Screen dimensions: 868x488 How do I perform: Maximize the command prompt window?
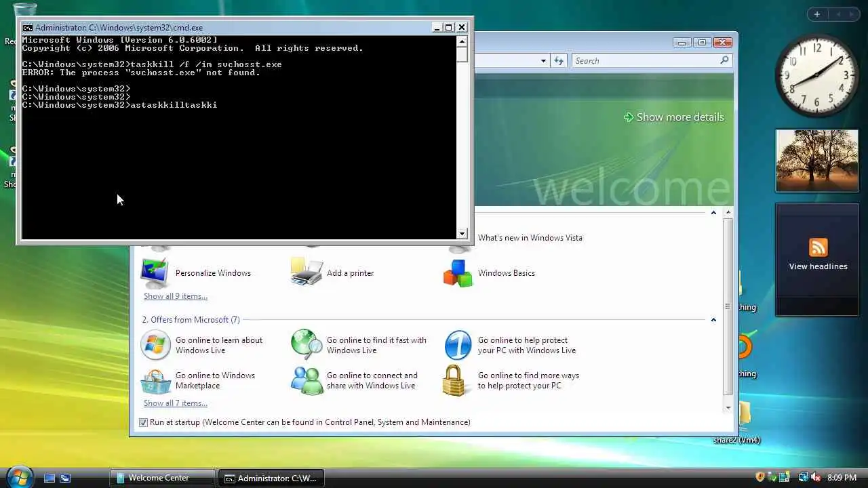tap(448, 28)
